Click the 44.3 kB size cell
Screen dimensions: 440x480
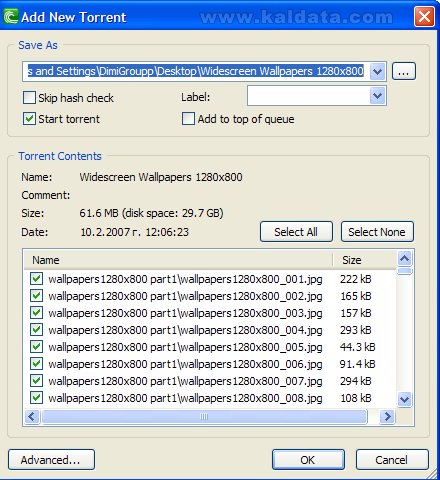(357, 347)
